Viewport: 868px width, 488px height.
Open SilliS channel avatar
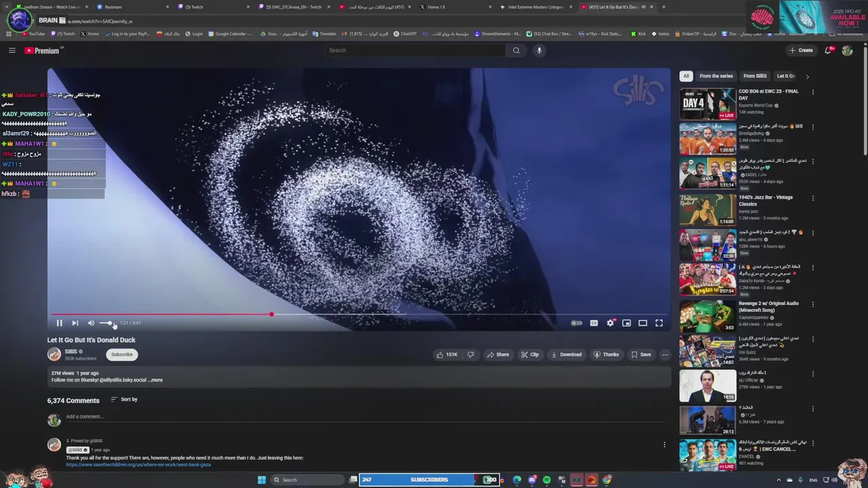(x=54, y=354)
